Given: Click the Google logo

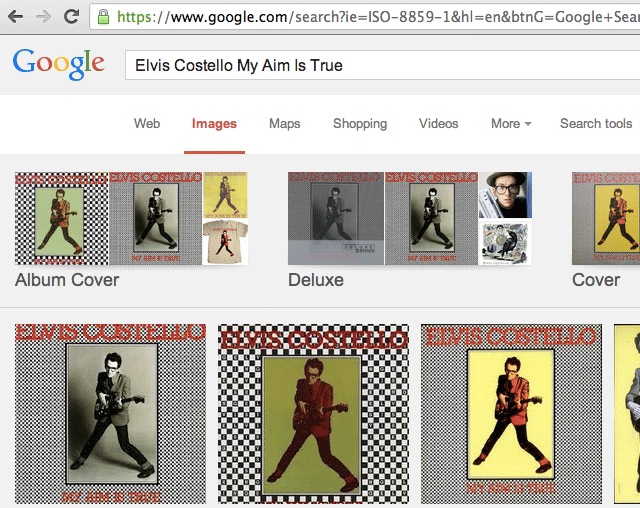Looking at the screenshot, I should [59, 64].
